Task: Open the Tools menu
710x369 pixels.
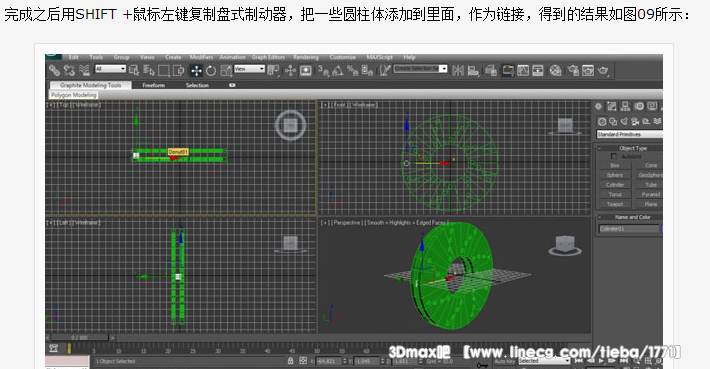Action: click(x=96, y=57)
